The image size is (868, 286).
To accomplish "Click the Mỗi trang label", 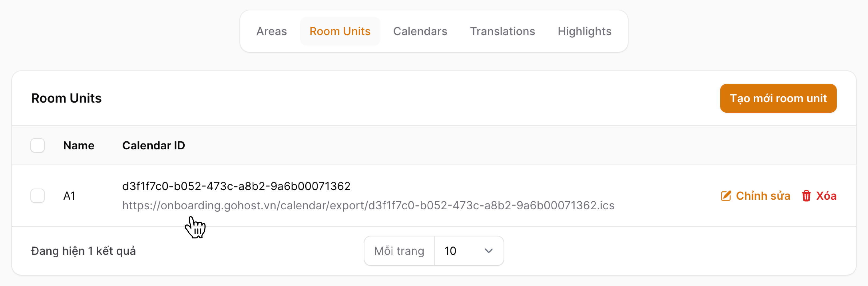I will click(x=399, y=251).
